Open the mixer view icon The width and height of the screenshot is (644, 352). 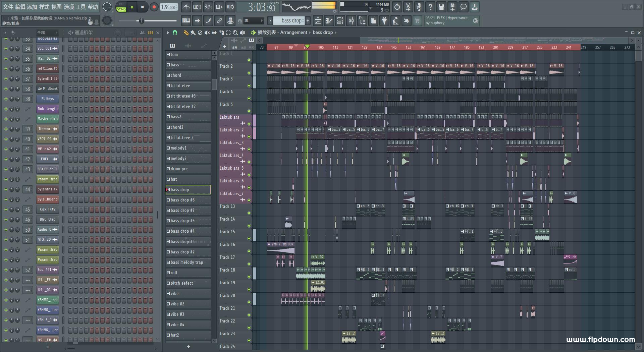pos(351,21)
